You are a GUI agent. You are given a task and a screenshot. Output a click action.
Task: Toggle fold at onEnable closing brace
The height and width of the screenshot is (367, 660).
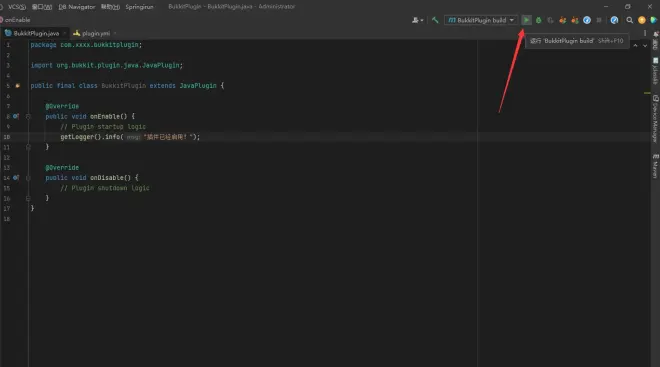pos(28,147)
